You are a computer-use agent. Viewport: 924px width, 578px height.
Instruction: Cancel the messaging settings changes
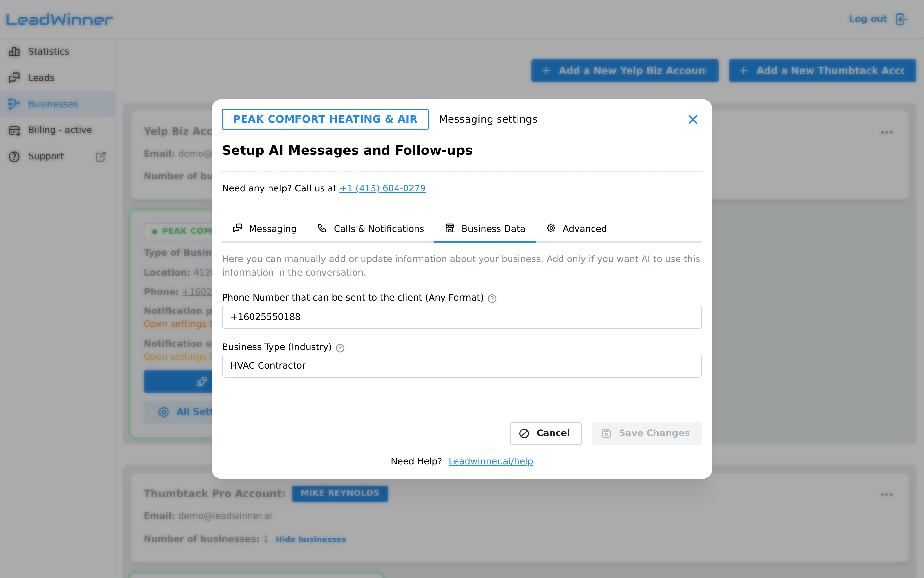(x=546, y=433)
